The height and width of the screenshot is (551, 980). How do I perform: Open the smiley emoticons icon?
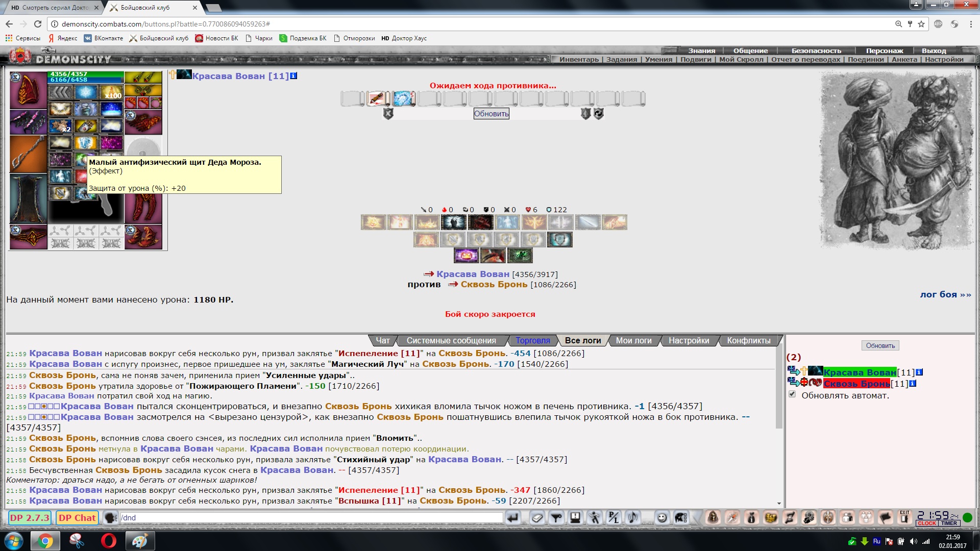[661, 518]
